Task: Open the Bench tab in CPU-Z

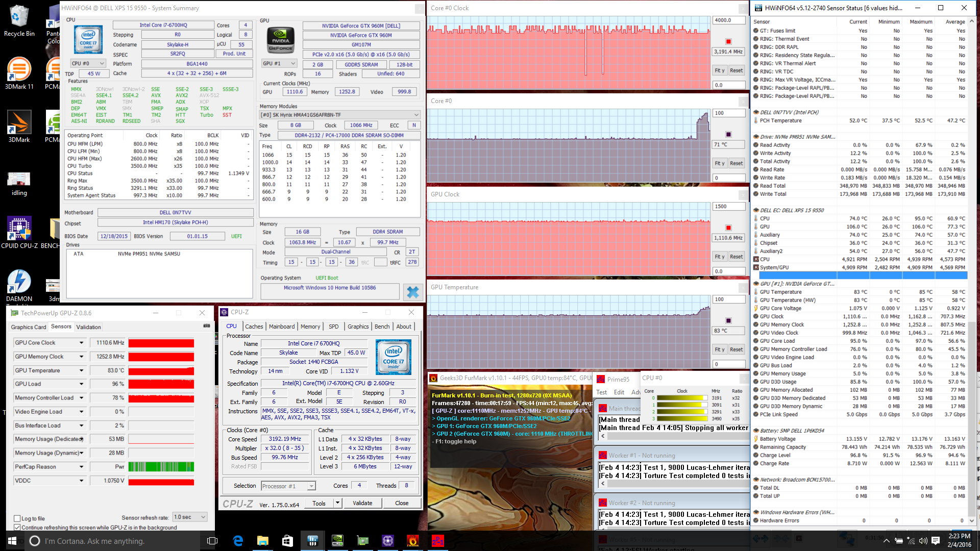Action: 382,327
